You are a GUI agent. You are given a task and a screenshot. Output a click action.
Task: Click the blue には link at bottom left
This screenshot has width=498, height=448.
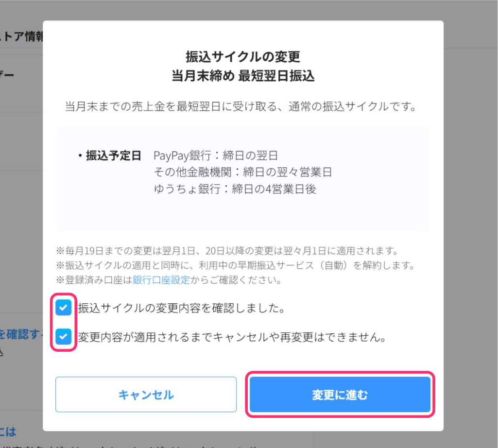8,431
